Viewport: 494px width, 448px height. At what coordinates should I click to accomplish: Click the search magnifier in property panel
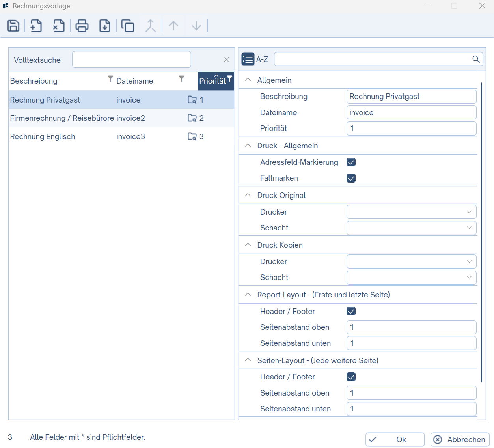[476, 59]
